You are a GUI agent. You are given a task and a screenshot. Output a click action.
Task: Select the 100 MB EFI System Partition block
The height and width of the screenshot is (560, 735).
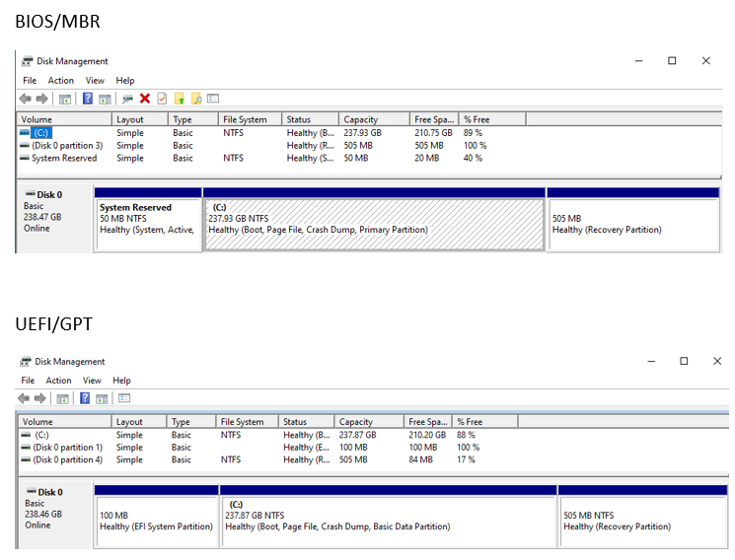156,521
